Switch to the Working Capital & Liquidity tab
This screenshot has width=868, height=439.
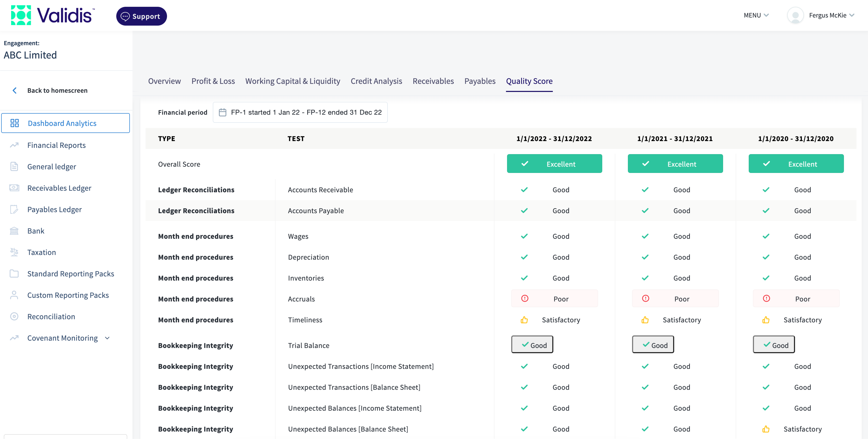(x=292, y=81)
